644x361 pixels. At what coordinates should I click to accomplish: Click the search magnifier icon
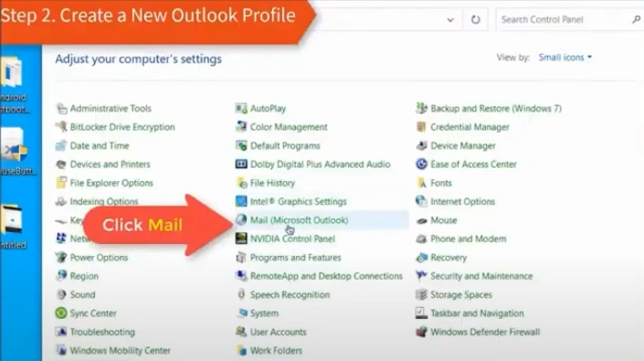636,19
